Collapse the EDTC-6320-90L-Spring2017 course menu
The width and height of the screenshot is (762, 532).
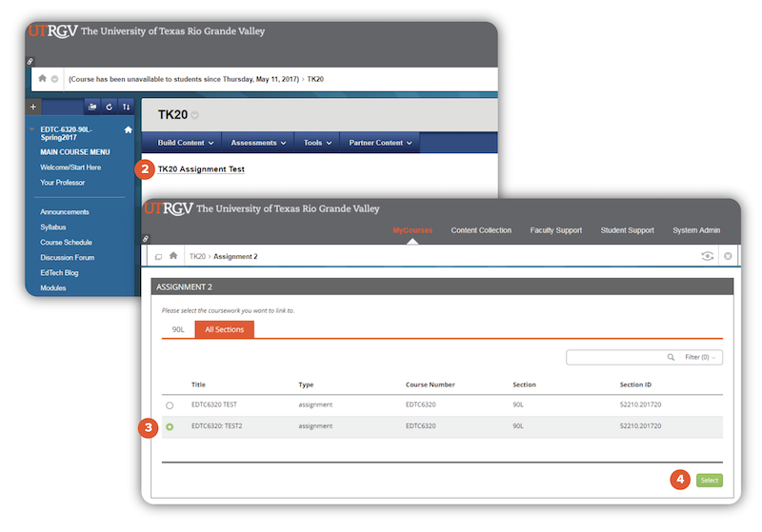[x=32, y=129]
